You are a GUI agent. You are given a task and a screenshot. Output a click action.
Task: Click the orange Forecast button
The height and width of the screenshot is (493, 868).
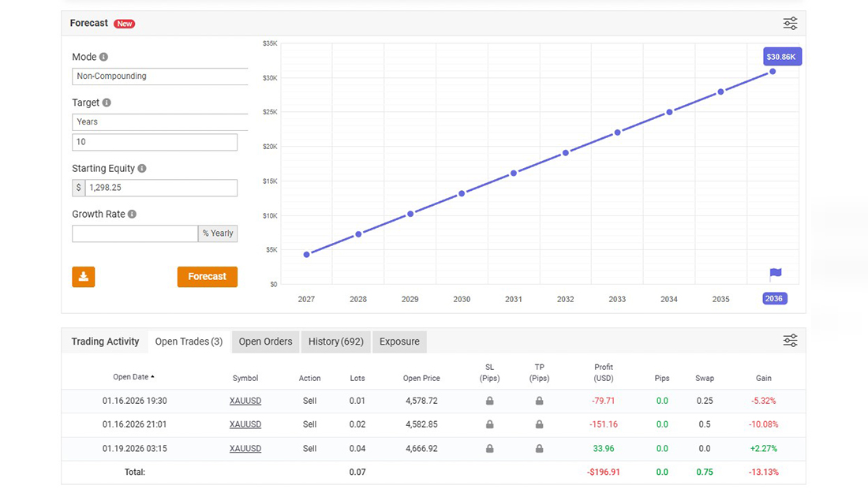207,277
